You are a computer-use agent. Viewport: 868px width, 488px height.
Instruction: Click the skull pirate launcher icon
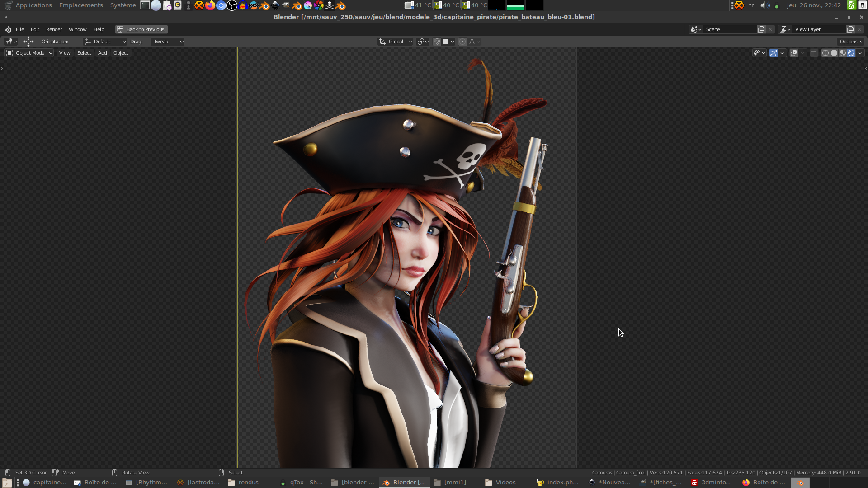(x=330, y=5)
